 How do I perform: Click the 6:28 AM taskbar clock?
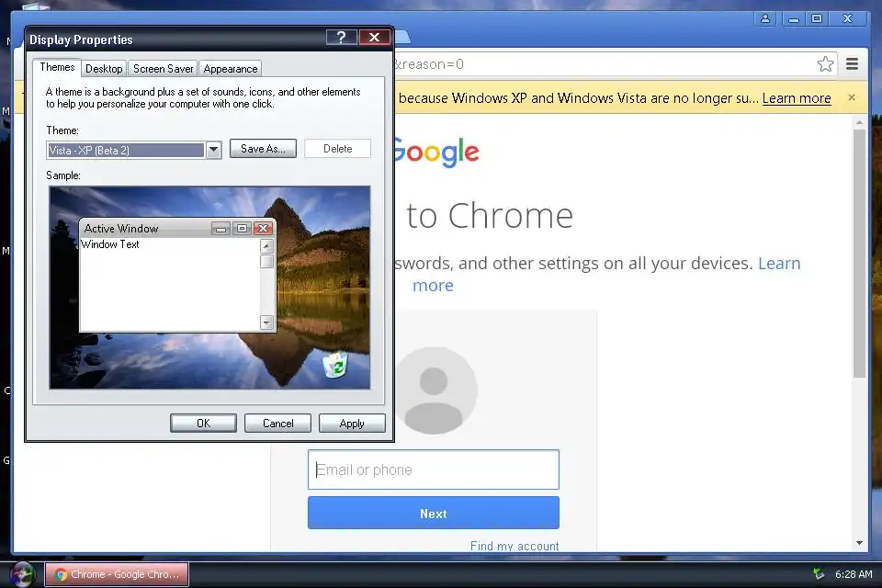coord(854,574)
